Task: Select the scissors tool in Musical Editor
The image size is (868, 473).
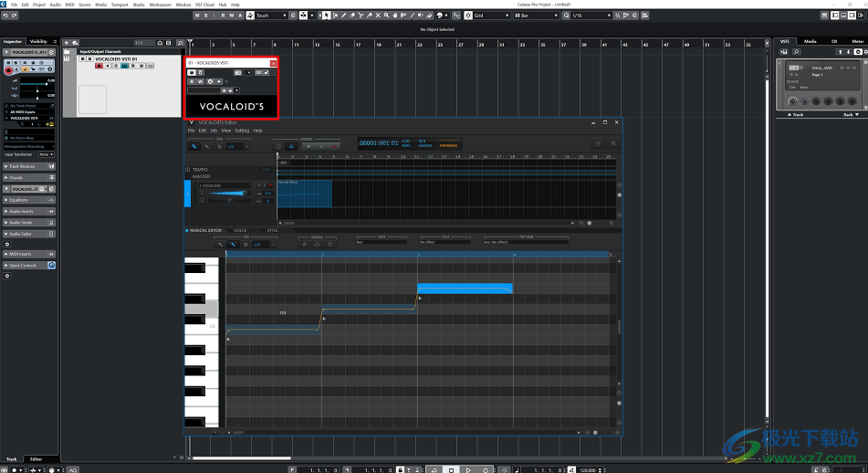Action: (246, 244)
